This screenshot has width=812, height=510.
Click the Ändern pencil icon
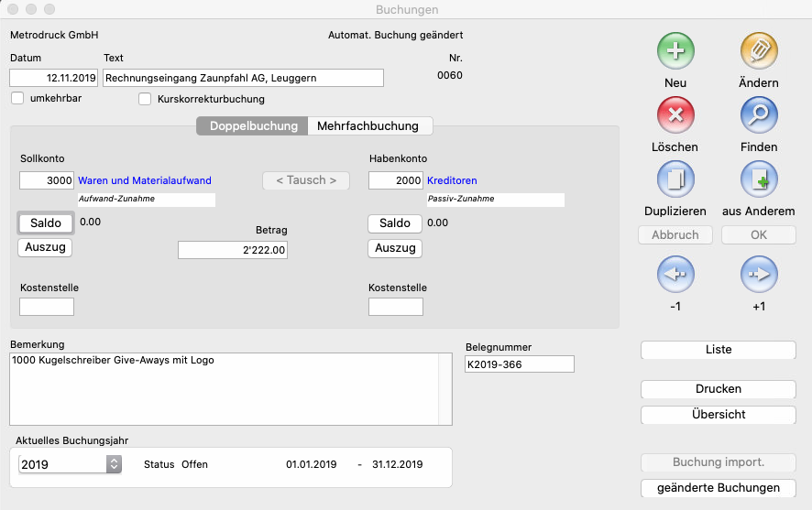(758, 51)
